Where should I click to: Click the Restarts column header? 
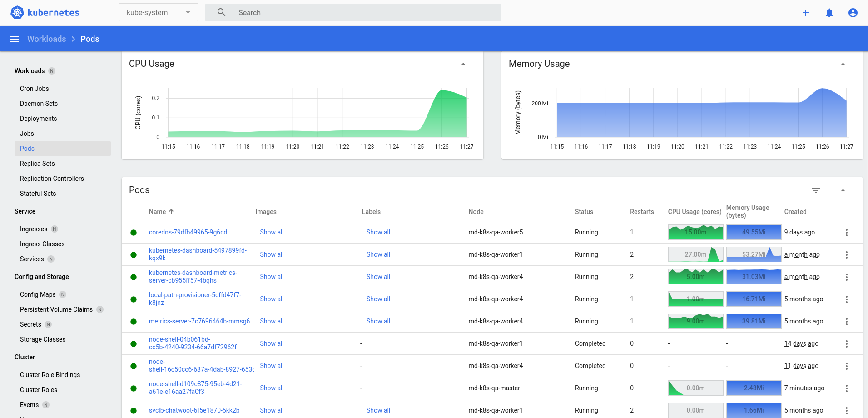point(642,212)
